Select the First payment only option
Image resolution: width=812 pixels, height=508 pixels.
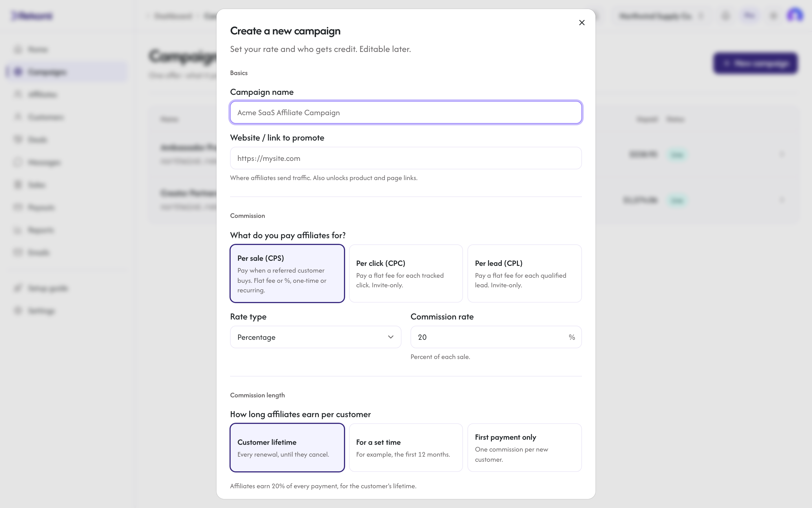point(524,448)
